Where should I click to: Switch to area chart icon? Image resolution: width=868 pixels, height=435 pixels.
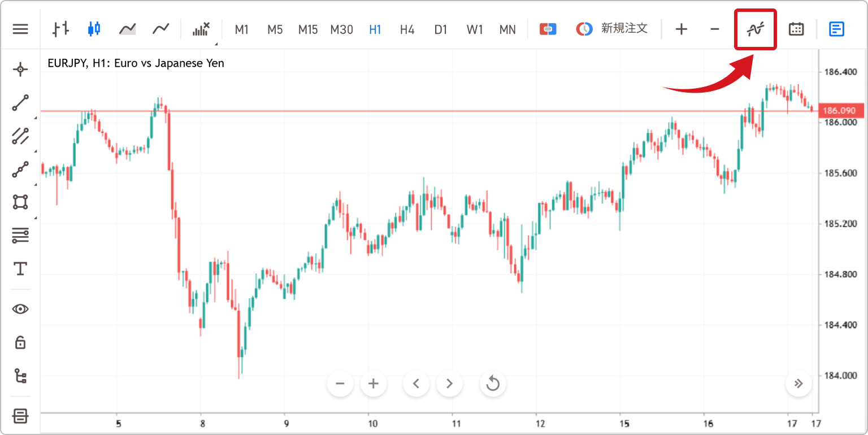click(127, 29)
